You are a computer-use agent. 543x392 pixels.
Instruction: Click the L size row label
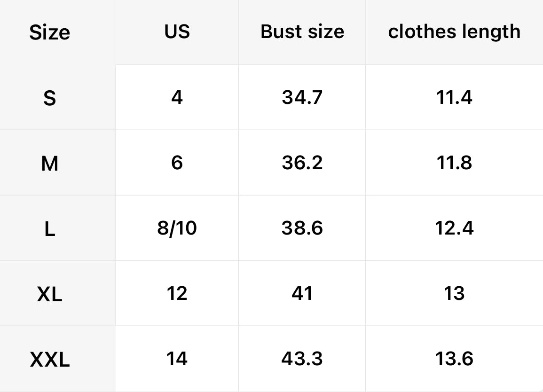point(50,229)
